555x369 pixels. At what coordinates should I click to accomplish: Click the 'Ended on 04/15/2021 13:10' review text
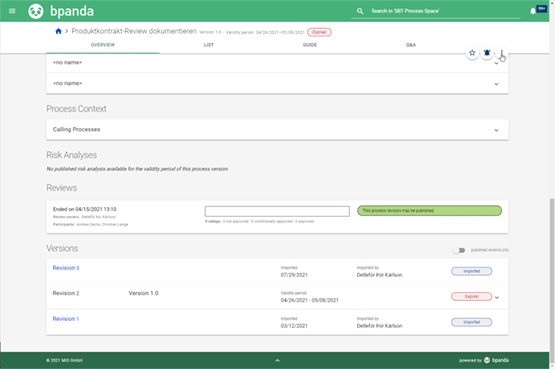click(85, 209)
